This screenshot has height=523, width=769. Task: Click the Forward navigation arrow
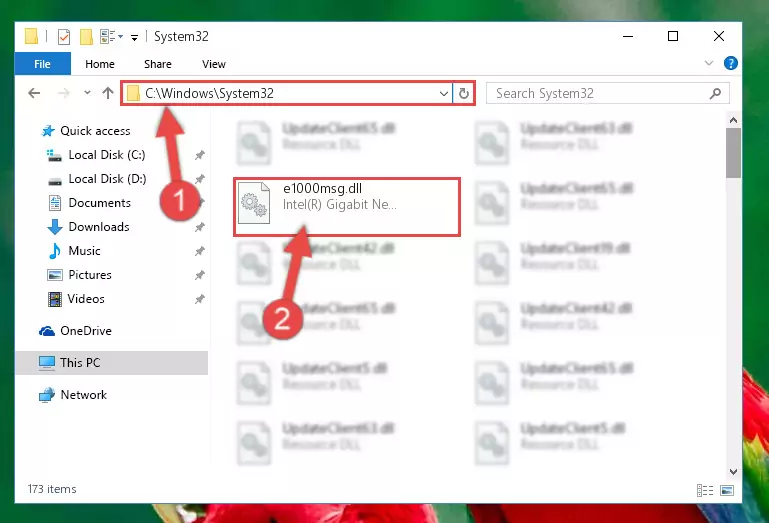click(64, 93)
